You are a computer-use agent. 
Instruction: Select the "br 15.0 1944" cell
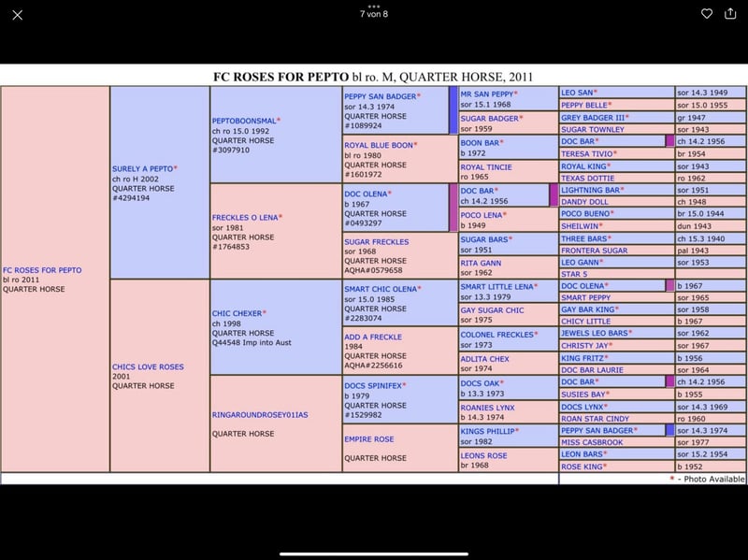point(711,214)
